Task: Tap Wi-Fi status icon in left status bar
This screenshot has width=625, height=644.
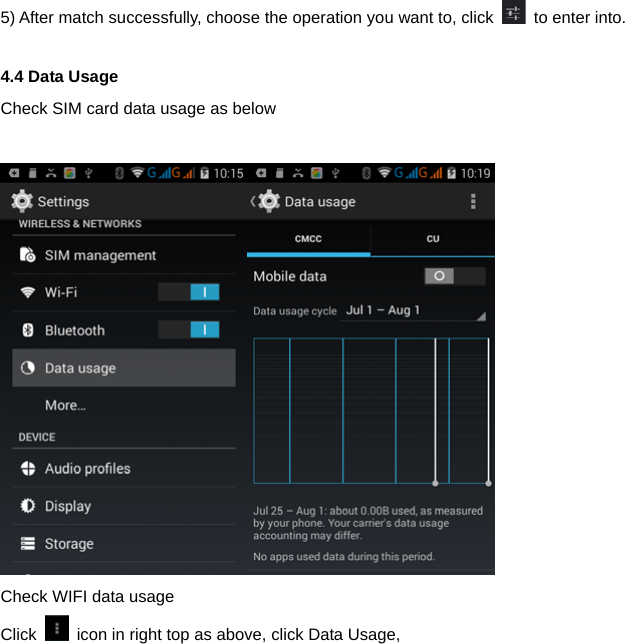Action: click(137, 173)
